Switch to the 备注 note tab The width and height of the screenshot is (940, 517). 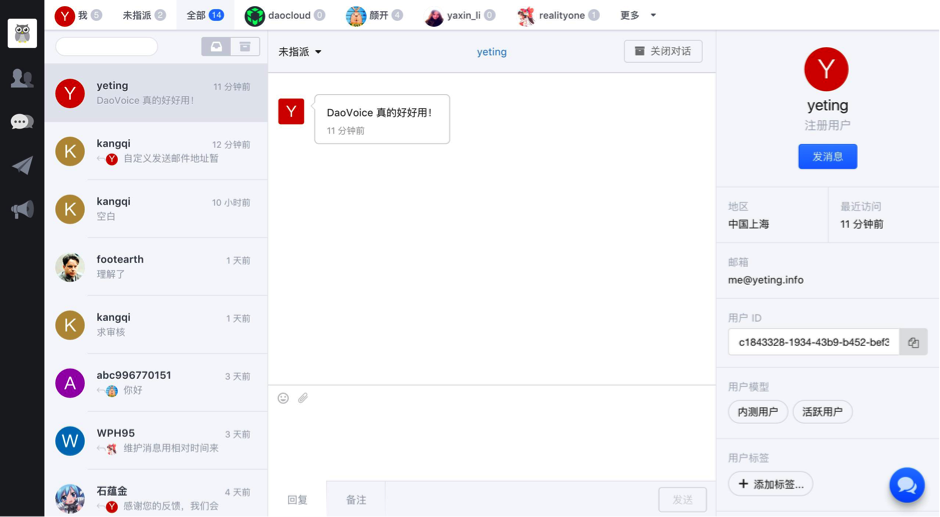356,500
